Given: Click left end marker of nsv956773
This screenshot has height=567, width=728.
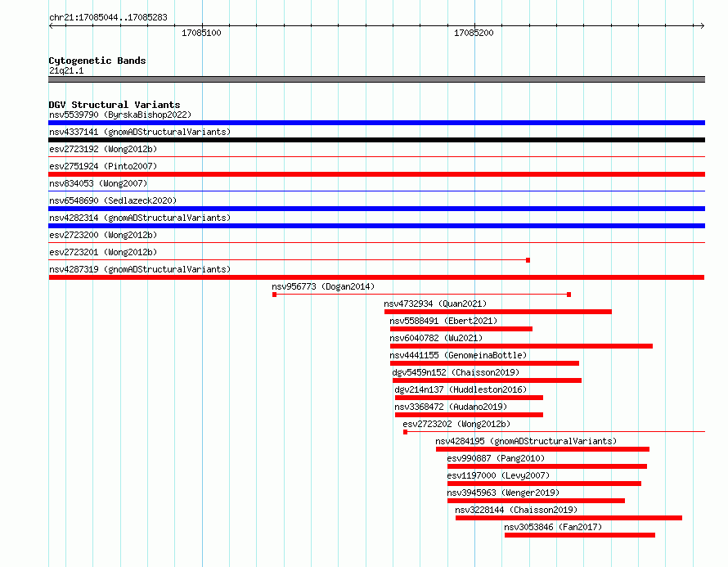Looking at the screenshot, I should tap(274, 295).
